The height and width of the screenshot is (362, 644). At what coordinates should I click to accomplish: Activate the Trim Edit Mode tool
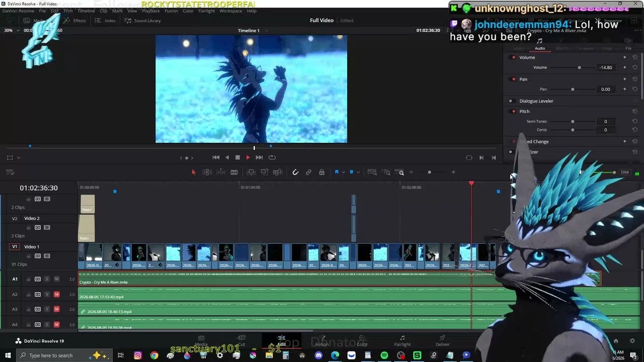click(207, 172)
